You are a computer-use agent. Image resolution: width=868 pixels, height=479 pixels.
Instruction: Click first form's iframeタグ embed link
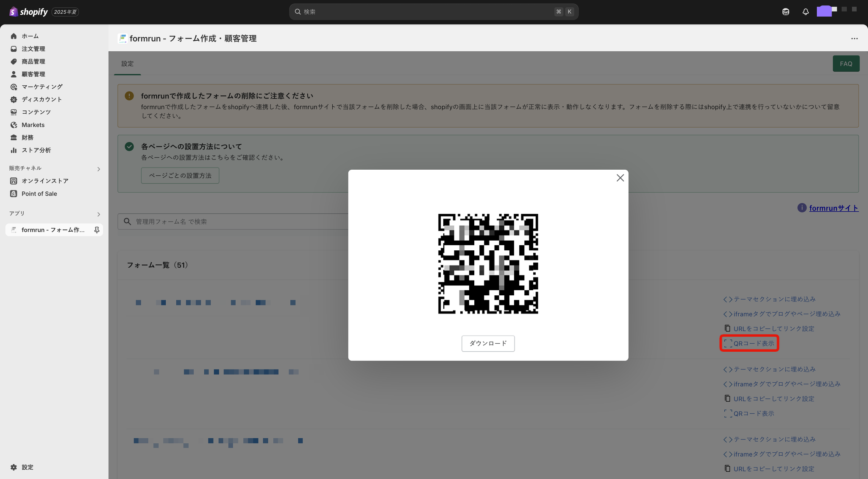coord(782,314)
